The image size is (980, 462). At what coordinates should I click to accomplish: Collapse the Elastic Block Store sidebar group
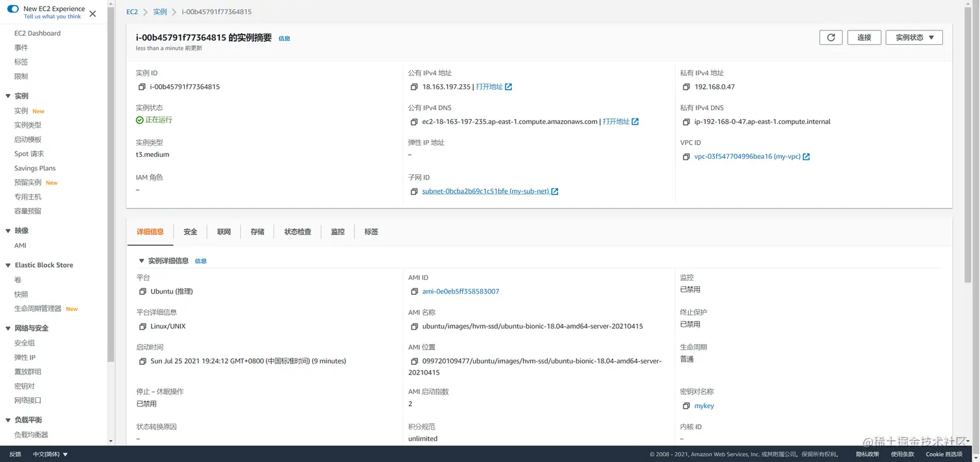click(x=8, y=265)
